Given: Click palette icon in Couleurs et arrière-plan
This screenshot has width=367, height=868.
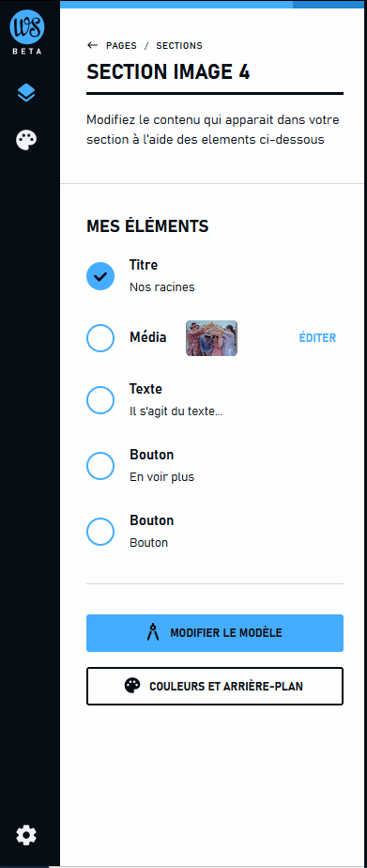Looking at the screenshot, I should click(132, 687).
